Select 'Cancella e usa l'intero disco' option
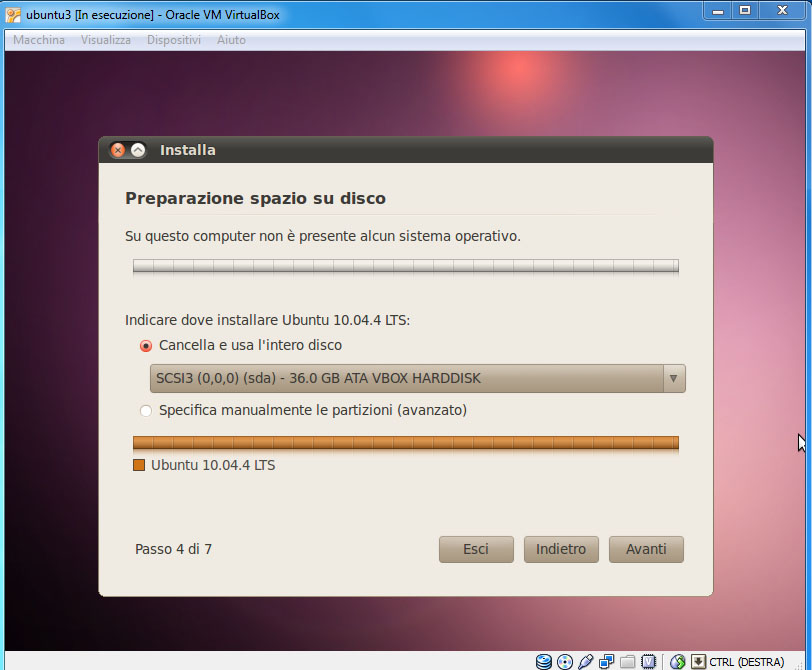Viewport: 812px width, 670px height. click(x=241, y=345)
